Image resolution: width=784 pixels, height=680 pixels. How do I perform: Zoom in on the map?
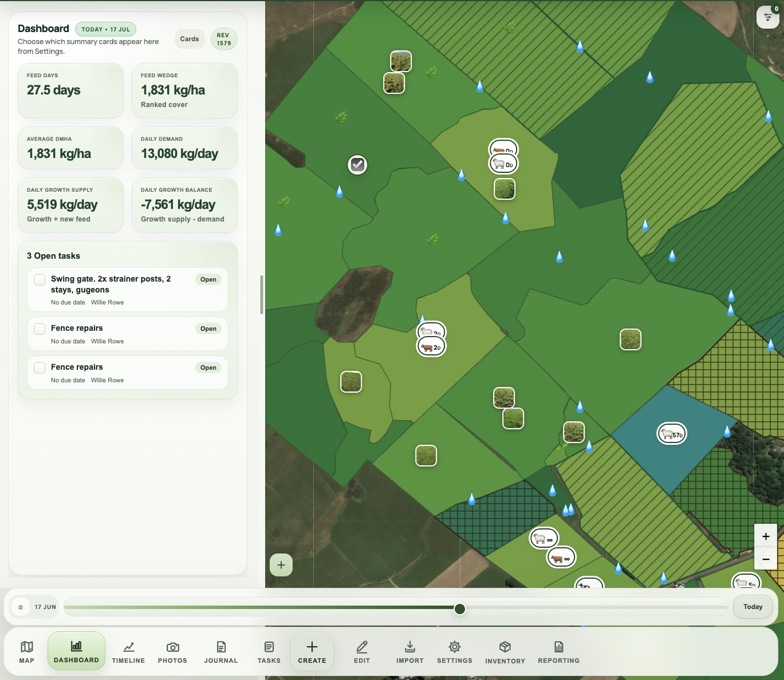[x=766, y=536]
